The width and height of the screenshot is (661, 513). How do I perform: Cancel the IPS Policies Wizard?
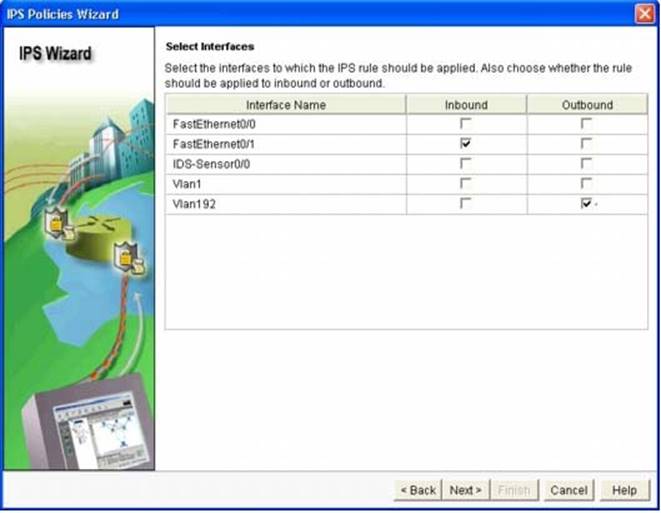[x=569, y=490]
